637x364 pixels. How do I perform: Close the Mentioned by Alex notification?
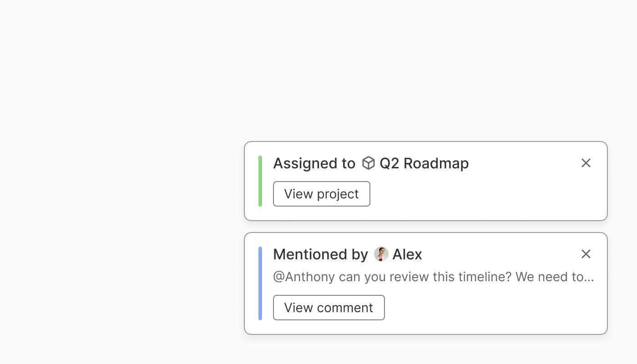pos(586,254)
